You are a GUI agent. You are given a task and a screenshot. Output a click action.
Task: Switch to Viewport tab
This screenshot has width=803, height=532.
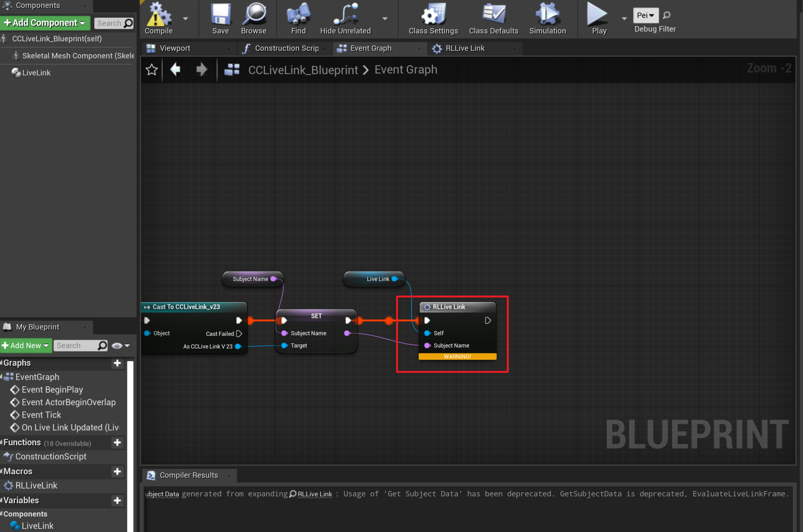[x=175, y=48]
